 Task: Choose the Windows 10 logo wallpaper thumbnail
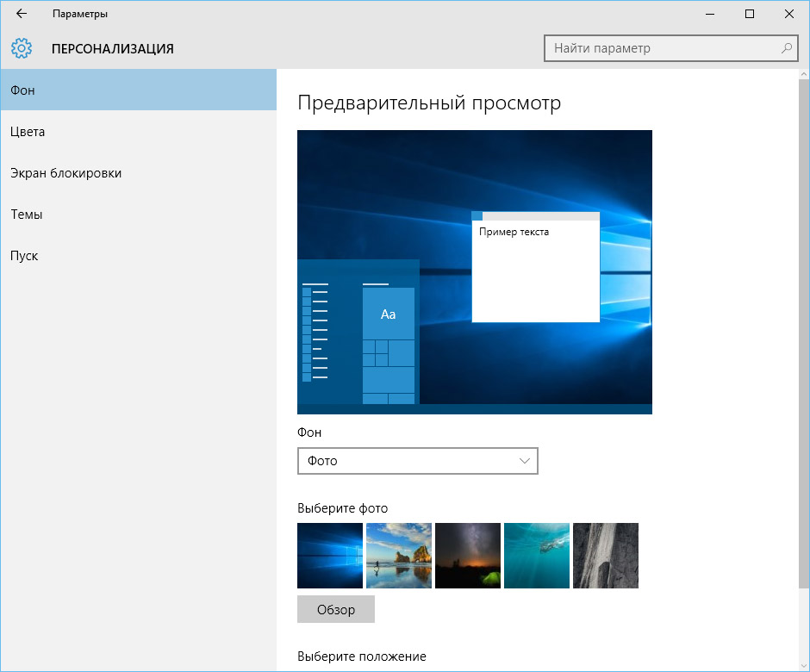tap(330, 556)
